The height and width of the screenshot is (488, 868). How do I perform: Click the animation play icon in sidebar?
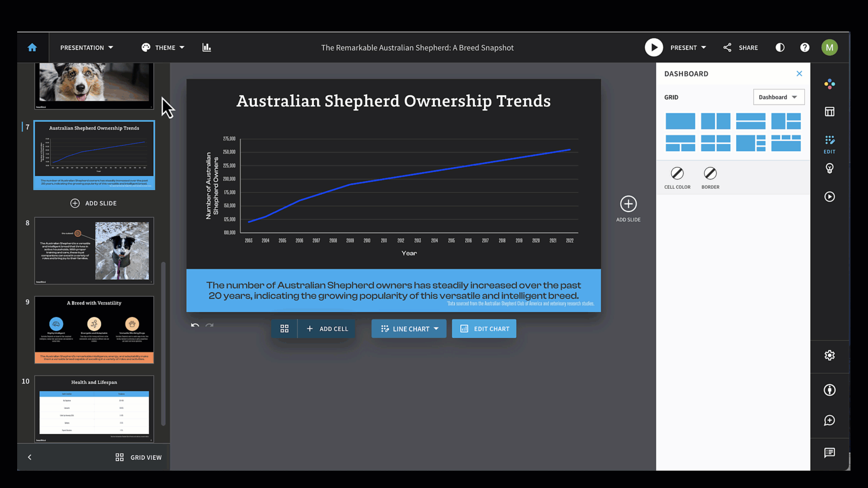pos(830,197)
